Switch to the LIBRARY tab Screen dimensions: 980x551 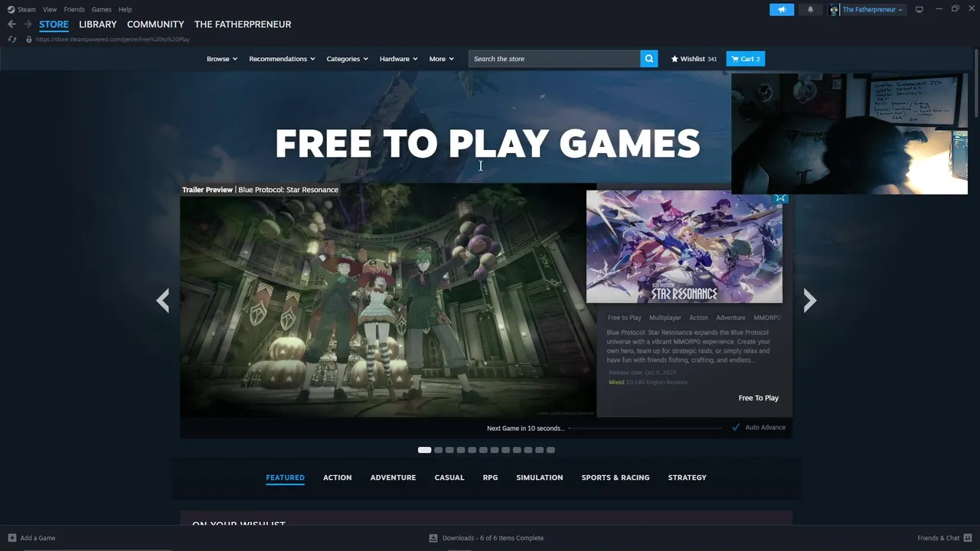[98, 24]
